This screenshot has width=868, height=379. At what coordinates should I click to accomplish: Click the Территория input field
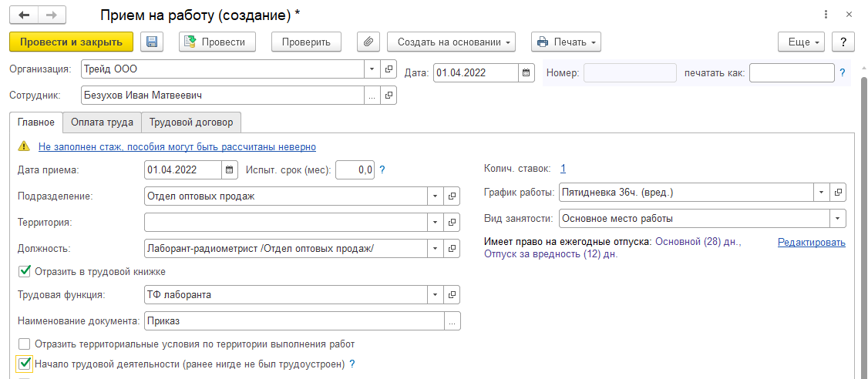[x=285, y=223]
